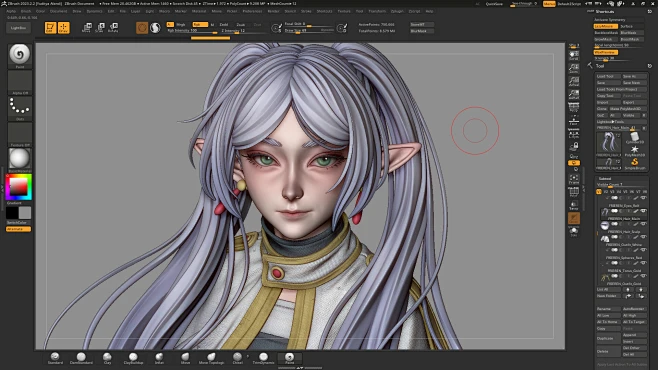Click the Zoom button in right shelf
658x370 pixels.
point(574,68)
